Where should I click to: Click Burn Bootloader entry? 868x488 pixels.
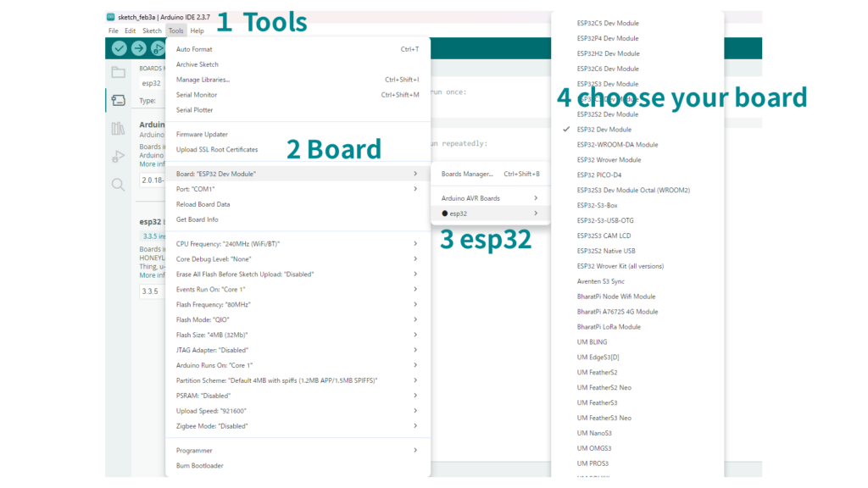coord(199,466)
